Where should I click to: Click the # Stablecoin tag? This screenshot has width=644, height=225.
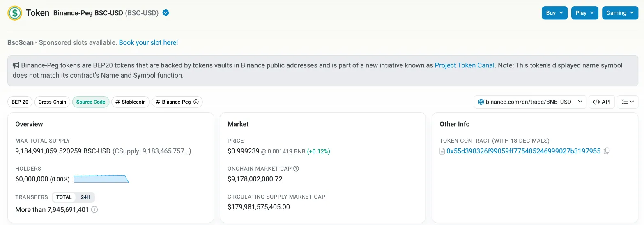(131, 102)
